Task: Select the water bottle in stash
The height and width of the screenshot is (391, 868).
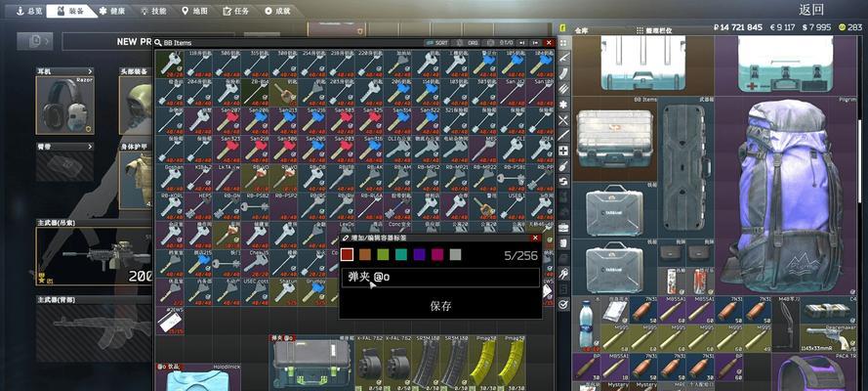Action: (x=586, y=324)
